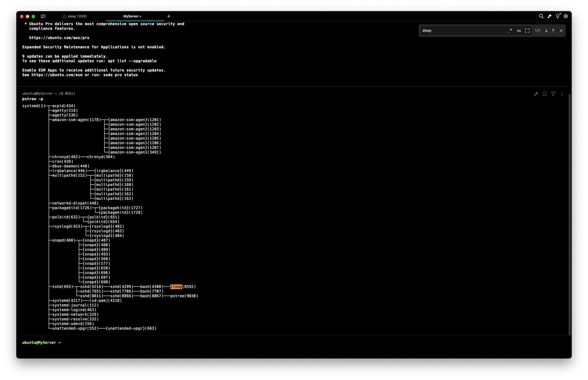Toggle the left panel sidebar icon
Viewport: 588px width, 380px height.
coord(43,16)
